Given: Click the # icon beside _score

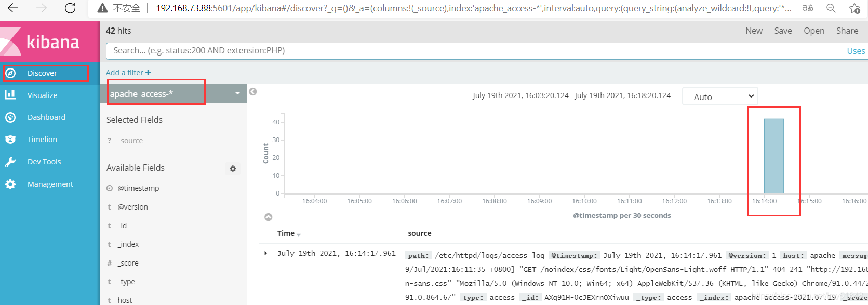Looking at the screenshot, I should click(x=110, y=263).
